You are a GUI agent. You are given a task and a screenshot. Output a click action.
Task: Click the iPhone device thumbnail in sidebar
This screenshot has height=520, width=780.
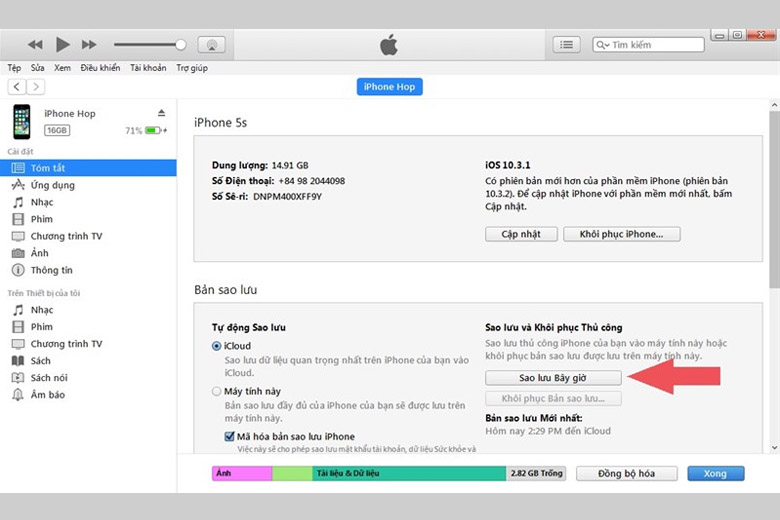coord(21,121)
